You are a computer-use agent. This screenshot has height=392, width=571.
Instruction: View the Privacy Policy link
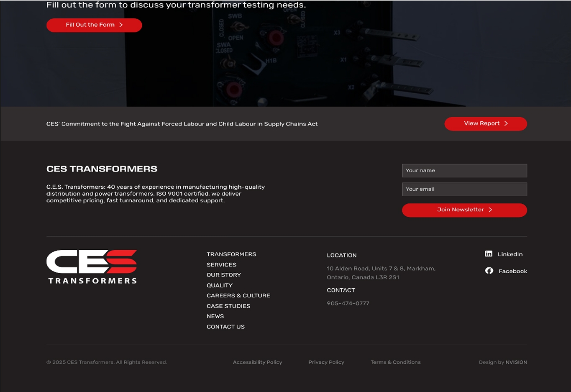(x=326, y=362)
